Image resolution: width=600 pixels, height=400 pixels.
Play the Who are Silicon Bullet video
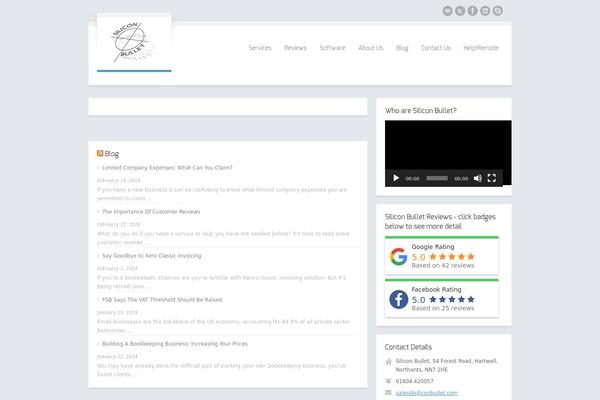396,178
